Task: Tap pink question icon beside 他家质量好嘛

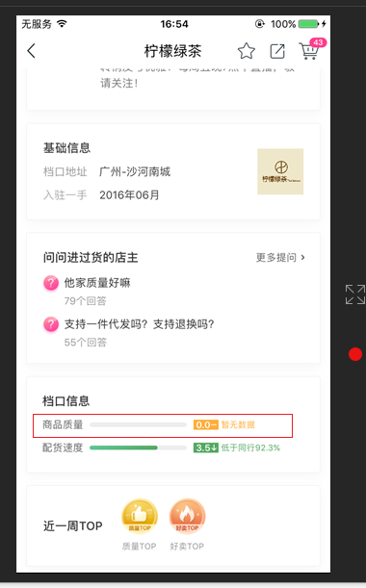Action: [51, 283]
